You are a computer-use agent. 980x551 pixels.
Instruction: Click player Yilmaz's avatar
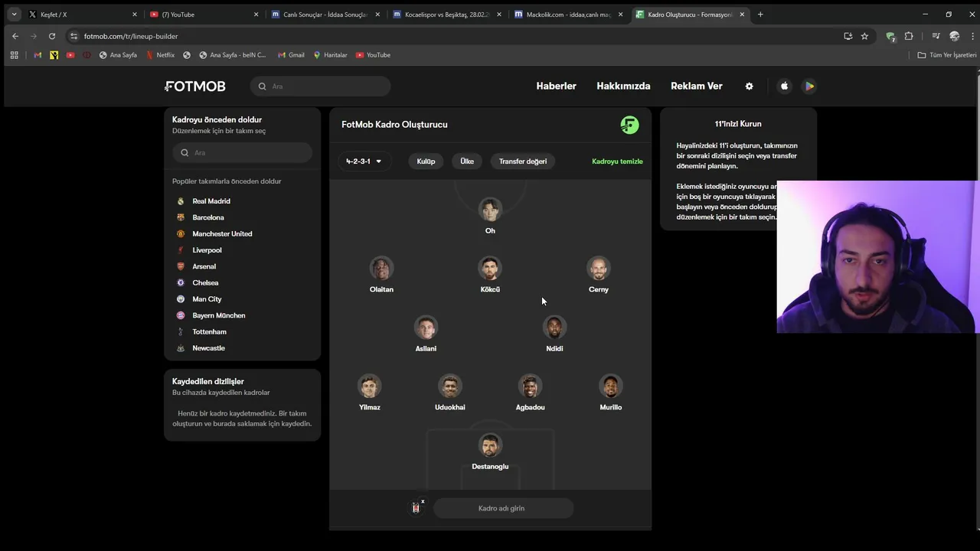coord(370,386)
